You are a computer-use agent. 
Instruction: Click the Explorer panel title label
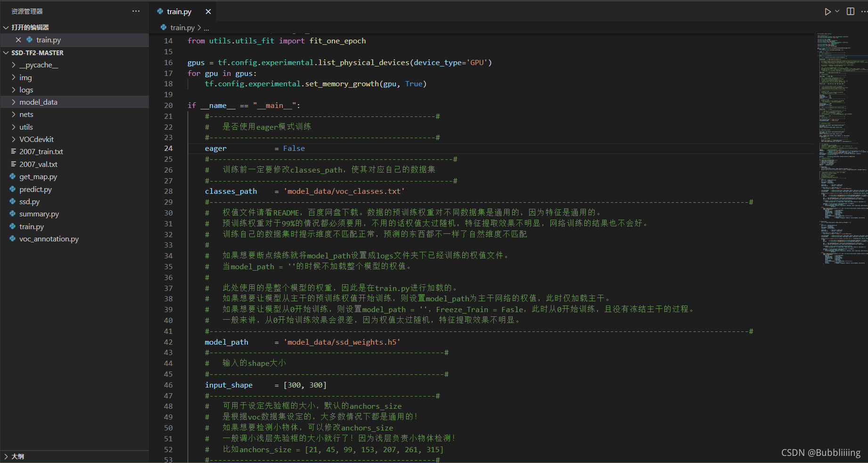click(x=27, y=11)
